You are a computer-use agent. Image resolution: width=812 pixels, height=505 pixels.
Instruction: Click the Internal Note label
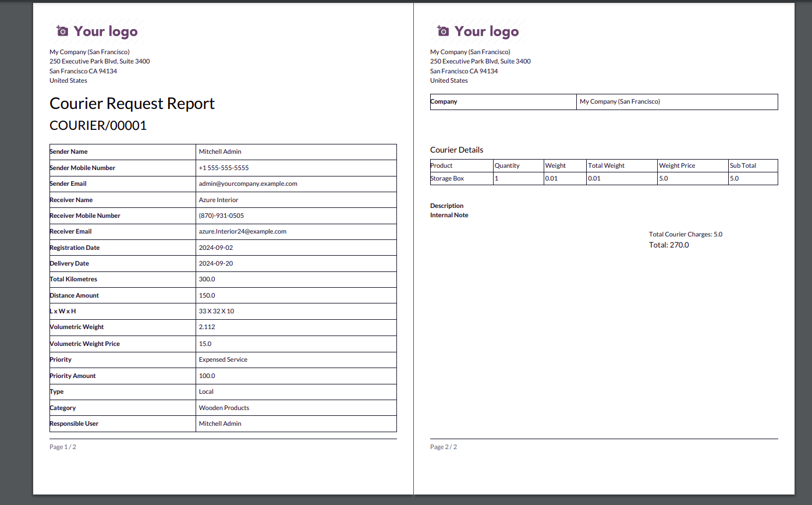click(x=449, y=215)
